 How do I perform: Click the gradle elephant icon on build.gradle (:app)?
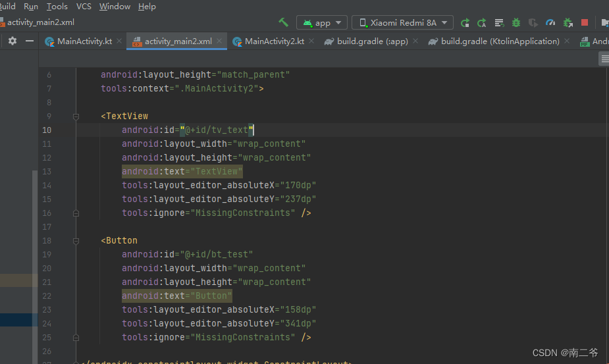(x=329, y=41)
